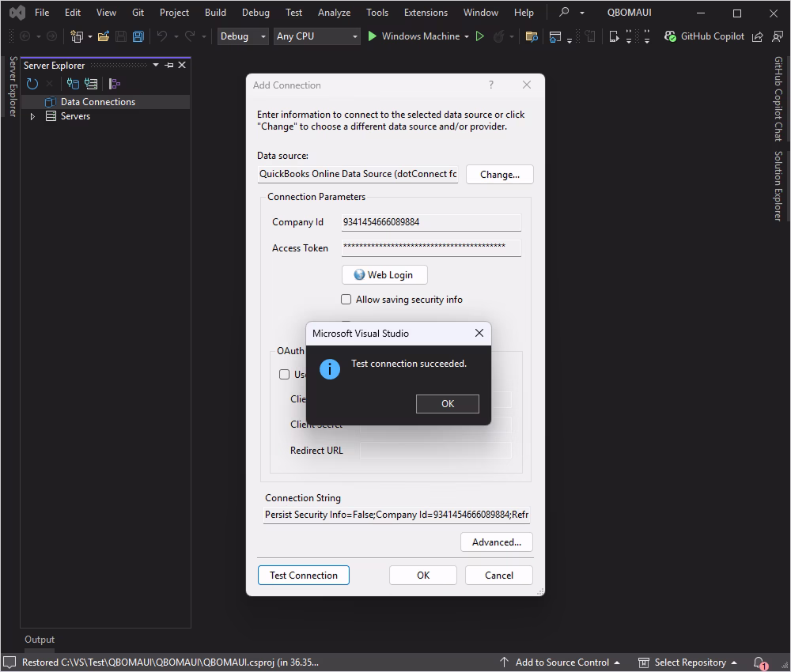791x672 pixels.
Task: Click the Open File folder icon
Action: point(104,36)
